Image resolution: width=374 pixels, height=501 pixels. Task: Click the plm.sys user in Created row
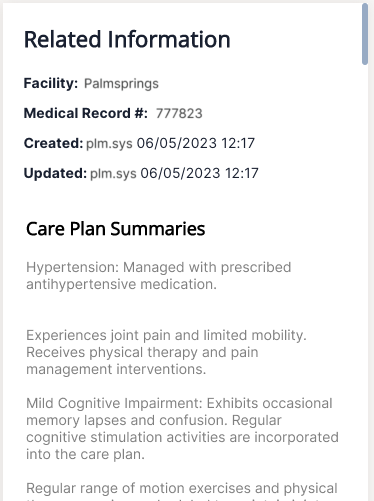109,144
